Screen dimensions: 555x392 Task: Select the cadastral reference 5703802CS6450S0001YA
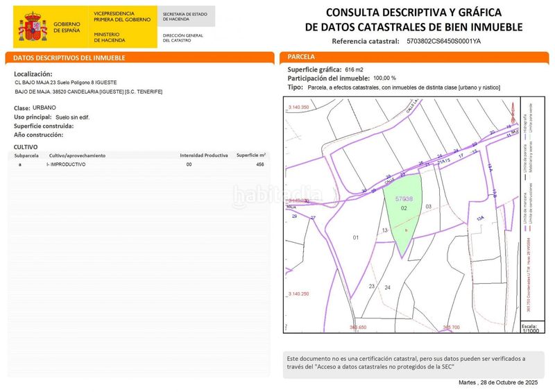coord(443,41)
